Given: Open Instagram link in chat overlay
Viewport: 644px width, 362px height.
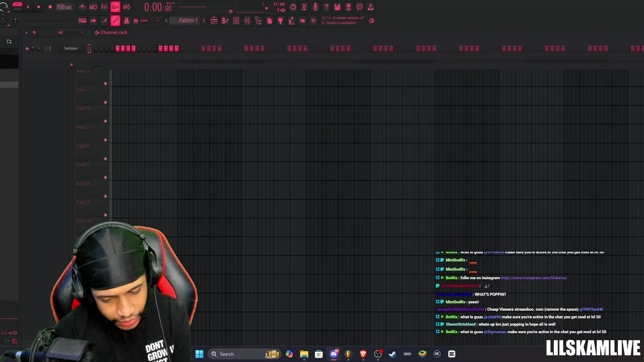Looking at the screenshot, I should [x=534, y=278].
